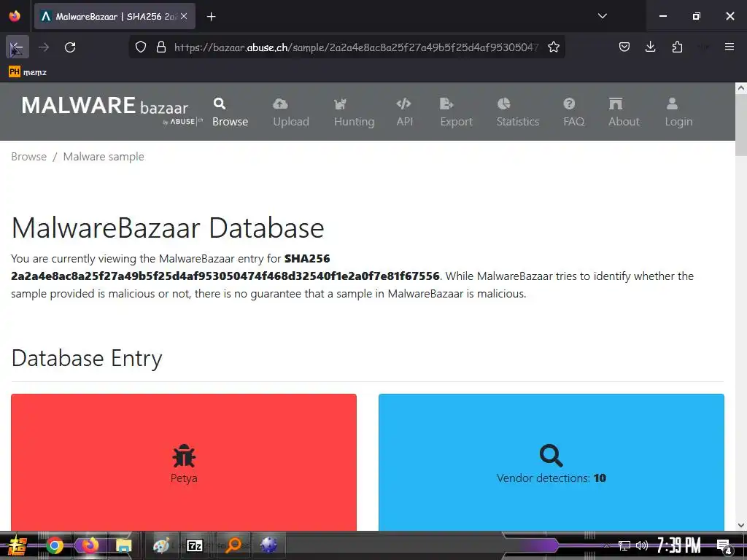Open Chrome from the taskbar

coord(54,545)
